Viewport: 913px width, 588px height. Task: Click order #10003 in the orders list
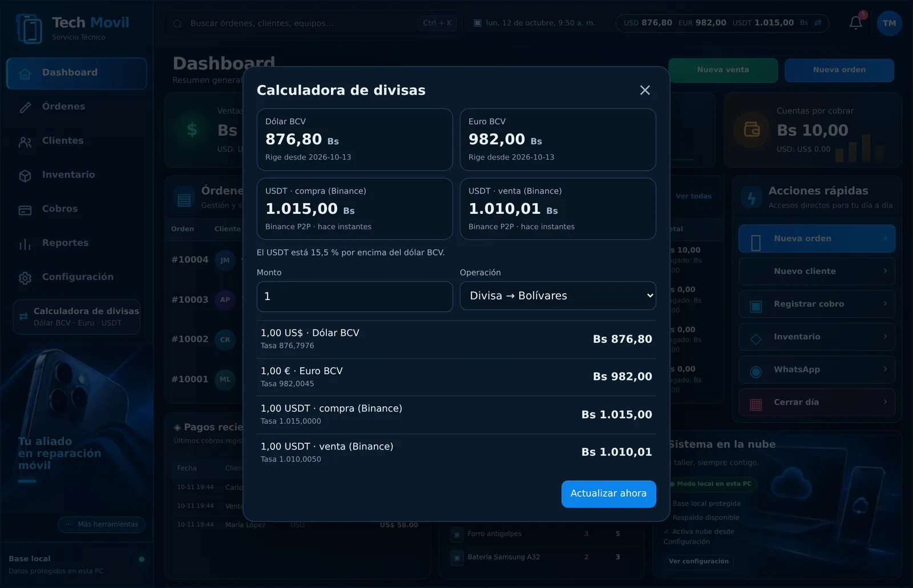pos(190,299)
